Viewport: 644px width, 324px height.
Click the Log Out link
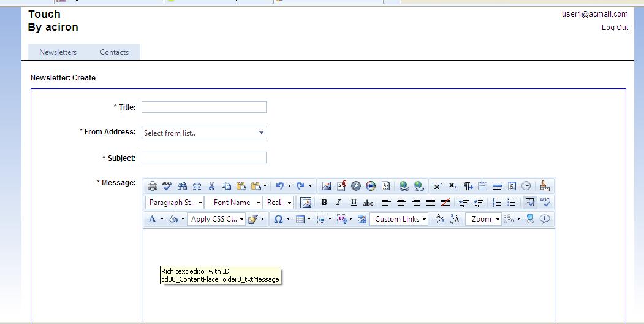point(615,28)
